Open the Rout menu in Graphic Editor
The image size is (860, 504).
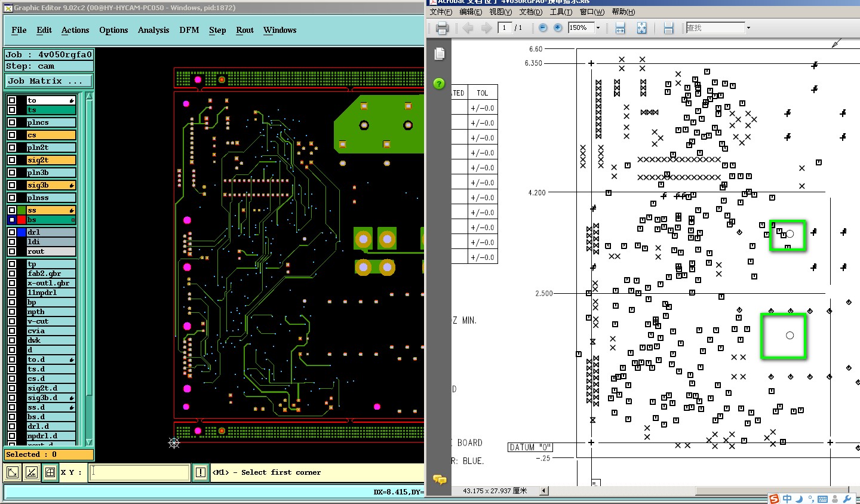pos(245,30)
